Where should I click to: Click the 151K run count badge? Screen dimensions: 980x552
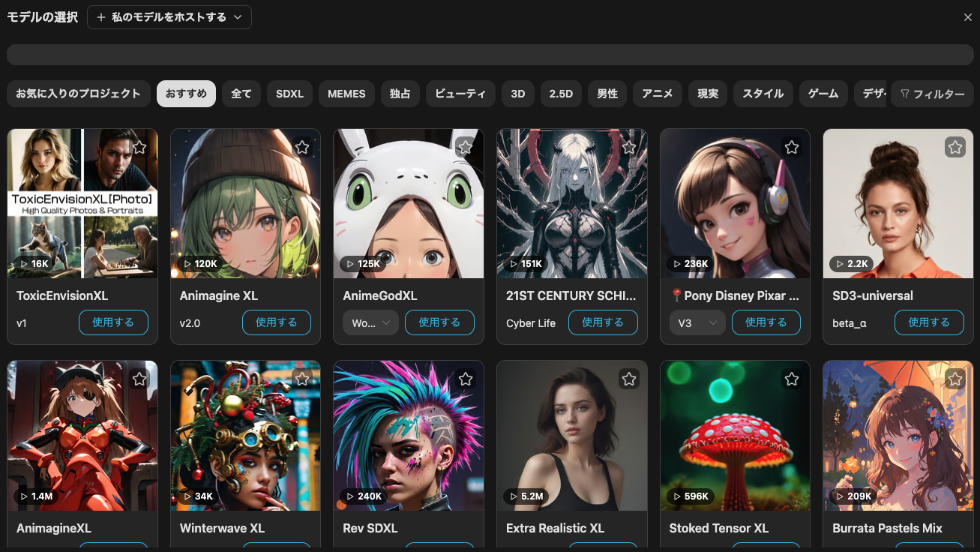(x=526, y=264)
